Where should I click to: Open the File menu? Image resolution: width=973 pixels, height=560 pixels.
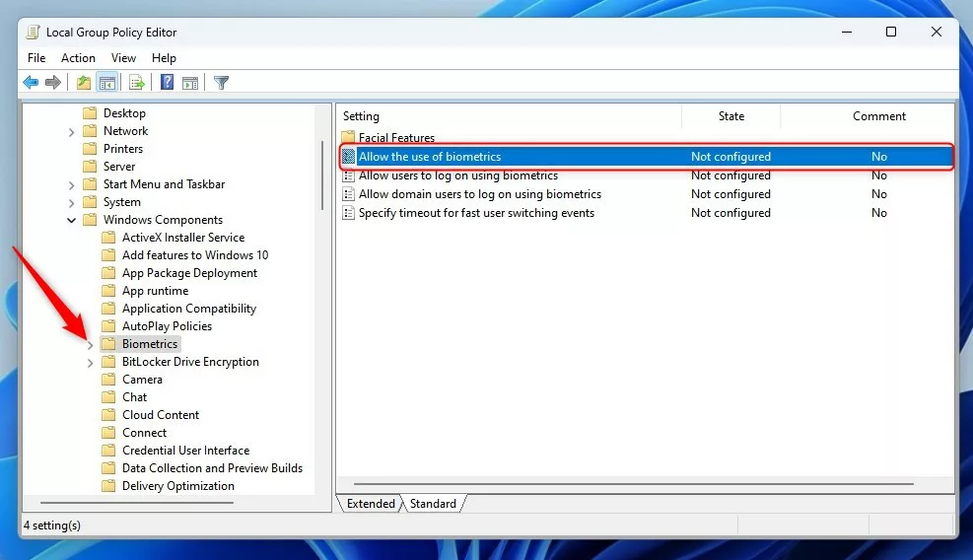pos(36,58)
